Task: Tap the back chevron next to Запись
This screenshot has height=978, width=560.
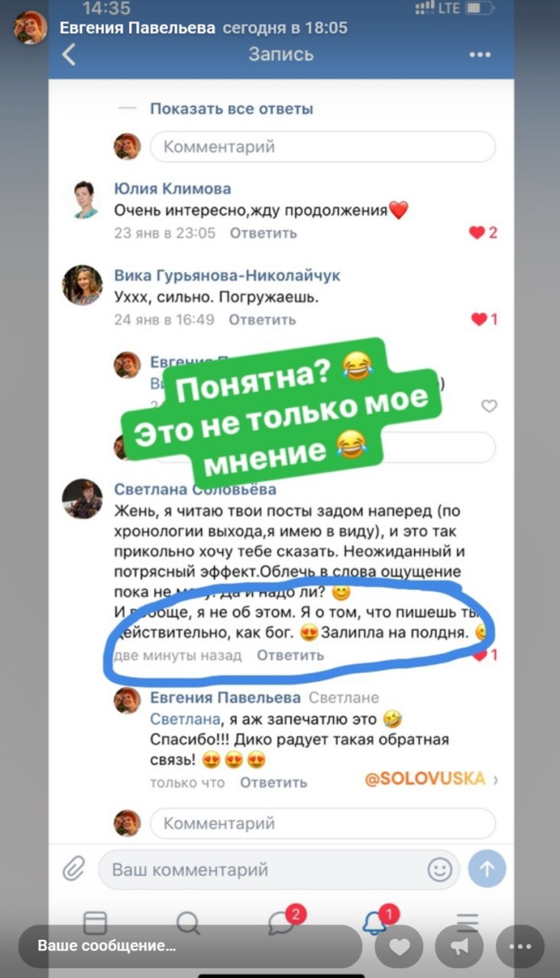Action: (x=70, y=55)
